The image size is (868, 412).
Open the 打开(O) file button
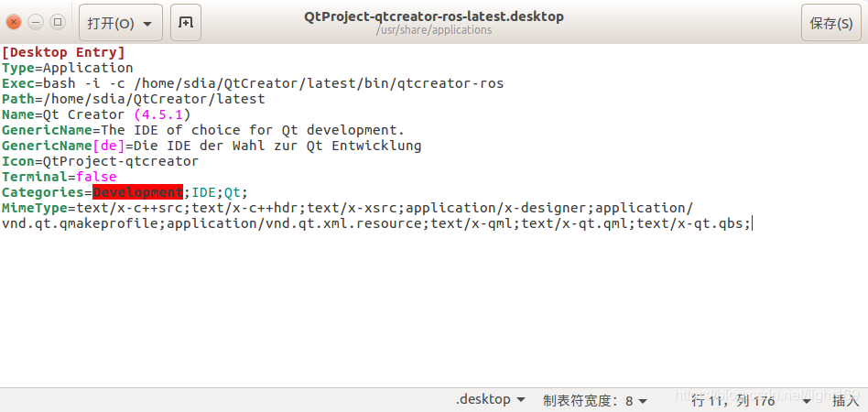coord(121,23)
